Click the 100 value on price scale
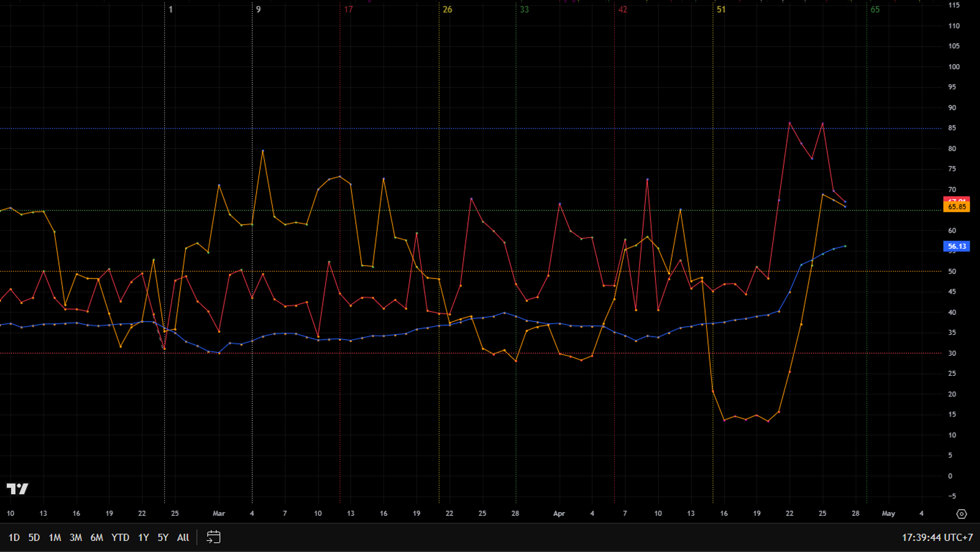Screen dimensions: 980x552 click(x=954, y=67)
